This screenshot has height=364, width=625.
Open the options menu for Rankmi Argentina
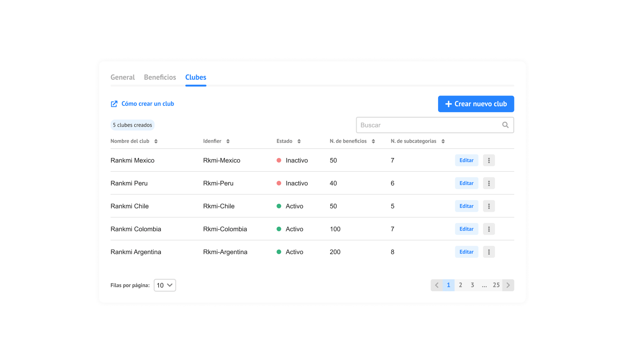(x=489, y=252)
